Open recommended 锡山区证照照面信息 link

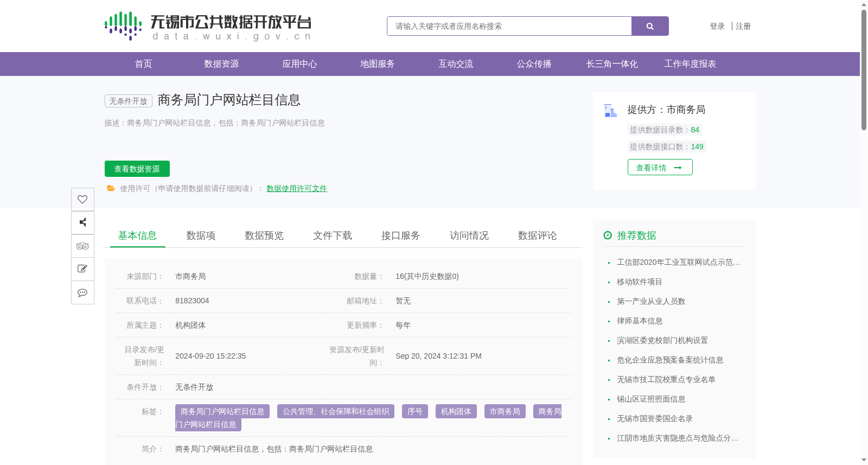(651, 399)
